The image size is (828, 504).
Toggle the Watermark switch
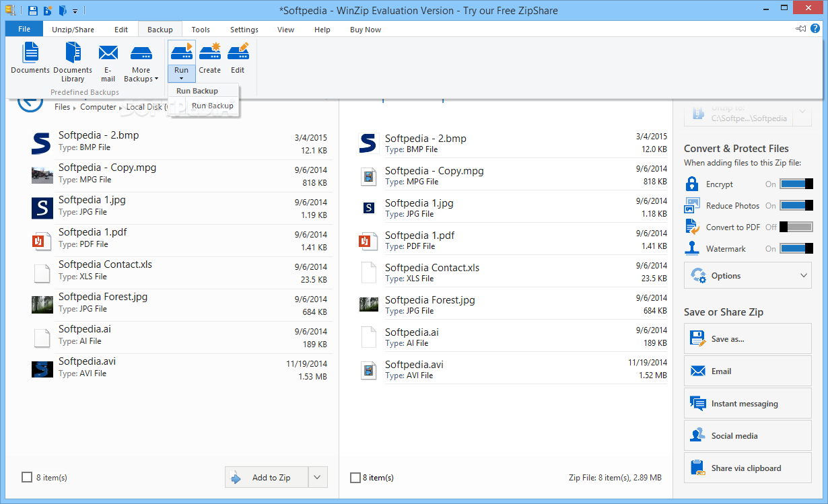tap(796, 248)
